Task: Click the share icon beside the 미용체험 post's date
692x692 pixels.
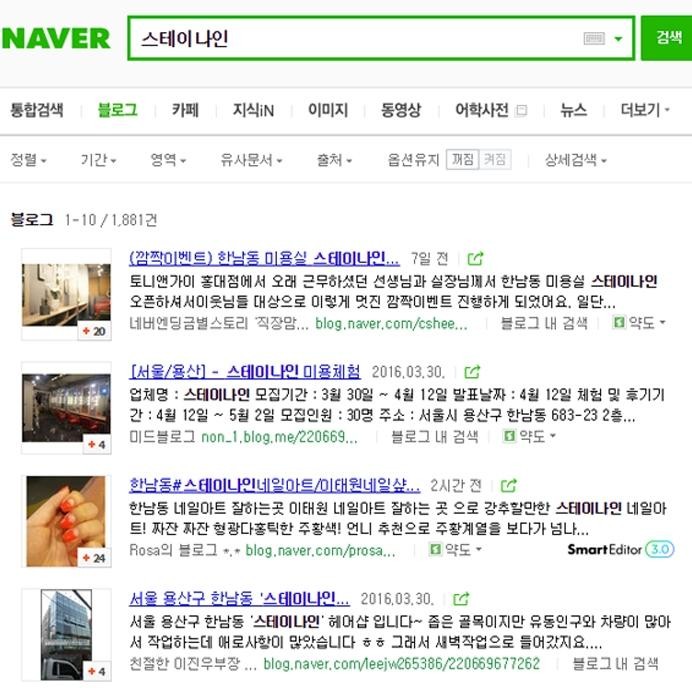Action: click(472, 372)
